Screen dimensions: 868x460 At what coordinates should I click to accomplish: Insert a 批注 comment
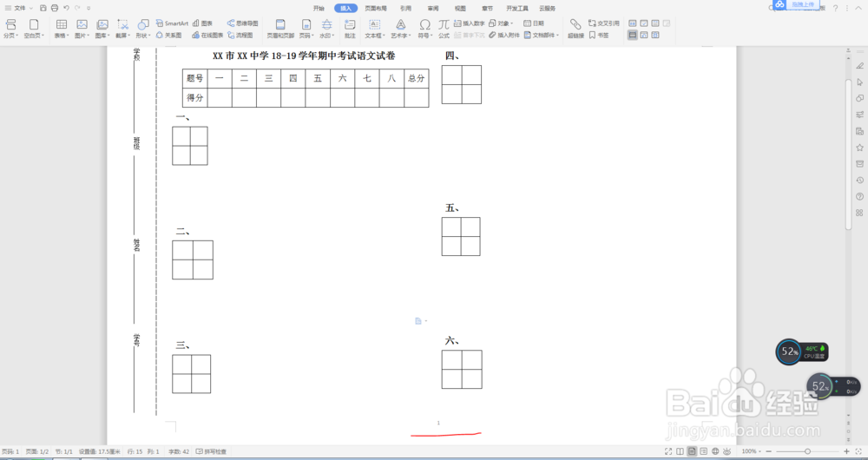point(350,29)
